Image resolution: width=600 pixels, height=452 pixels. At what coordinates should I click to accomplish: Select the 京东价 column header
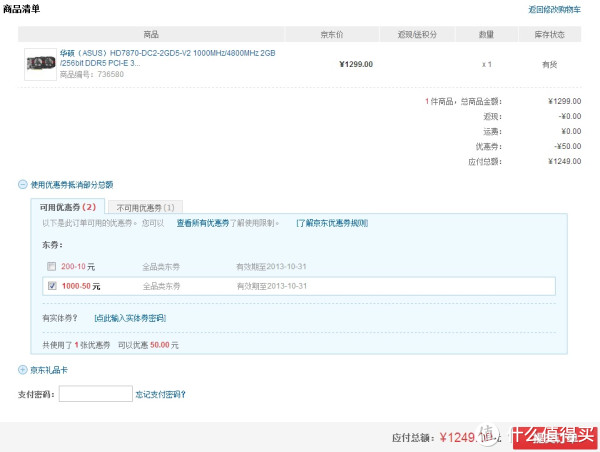(332, 34)
